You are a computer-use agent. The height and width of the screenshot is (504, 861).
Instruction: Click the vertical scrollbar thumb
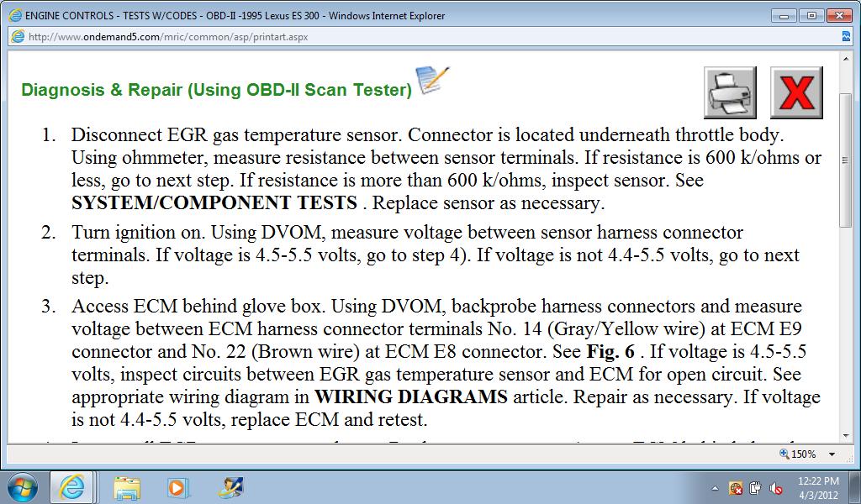(x=846, y=160)
